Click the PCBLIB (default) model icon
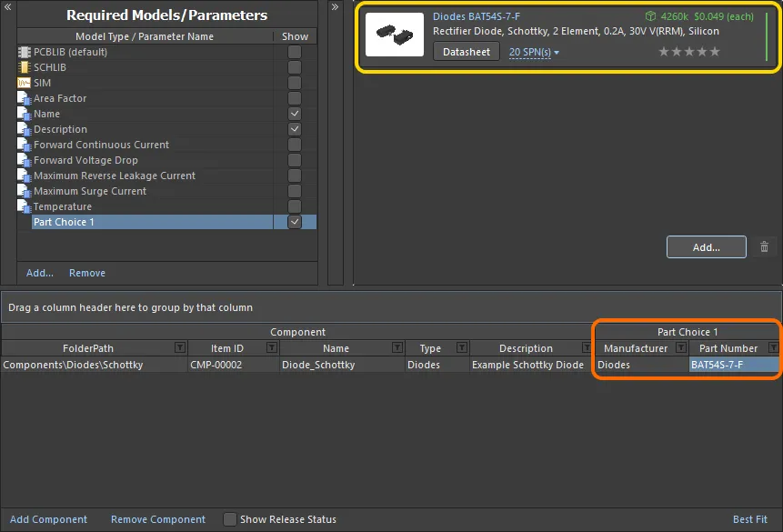Image resolution: width=783 pixels, height=532 pixels. (24, 52)
